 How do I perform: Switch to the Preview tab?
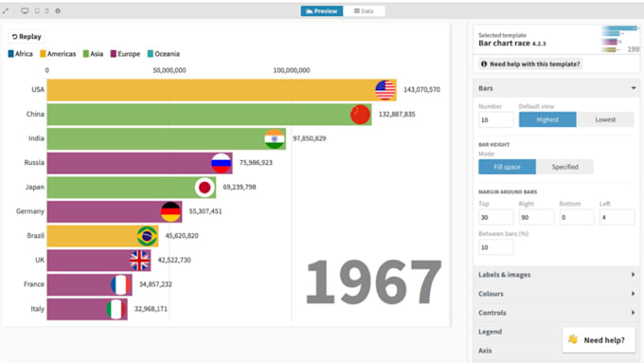tap(322, 11)
